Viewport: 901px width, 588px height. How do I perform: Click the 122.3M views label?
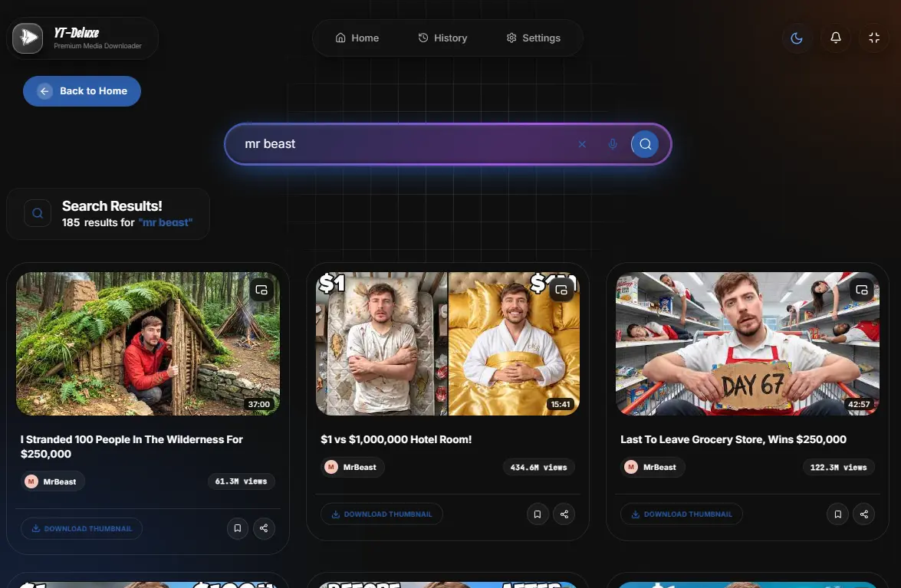tap(838, 468)
